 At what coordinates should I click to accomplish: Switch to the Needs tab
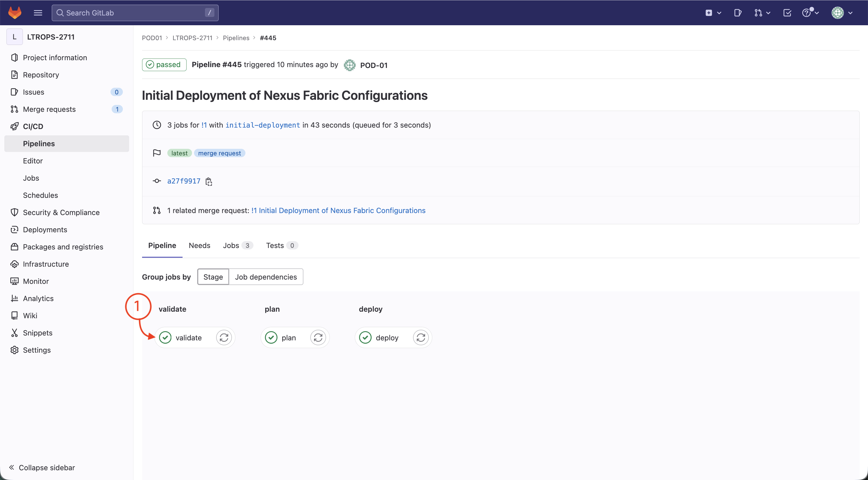[199, 245]
